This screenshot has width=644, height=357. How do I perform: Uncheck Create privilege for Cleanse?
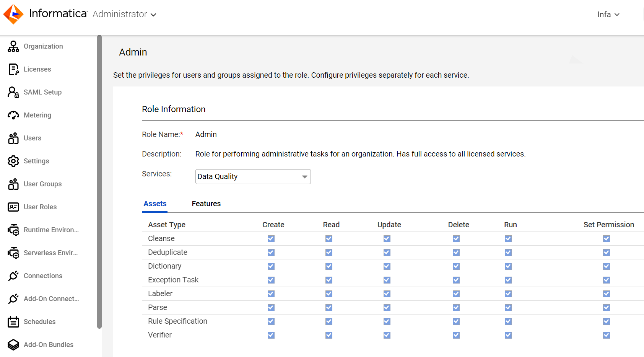click(x=271, y=239)
